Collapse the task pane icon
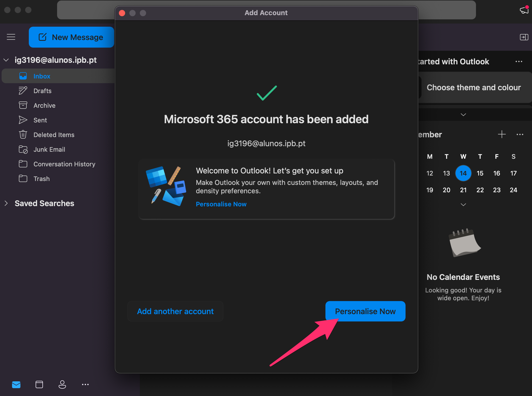The image size is (532, 396). 524,37
